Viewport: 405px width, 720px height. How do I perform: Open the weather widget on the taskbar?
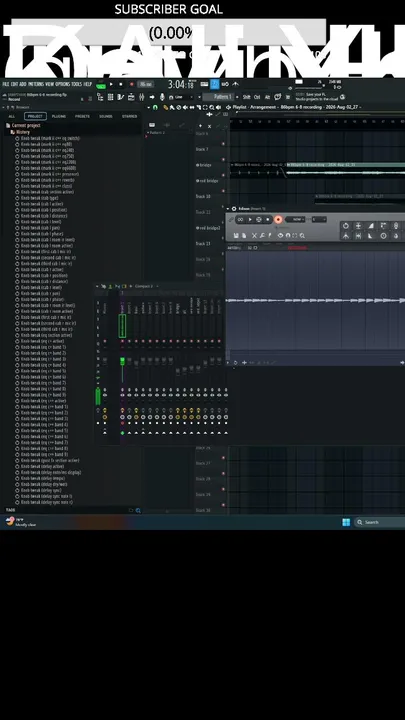21,522
